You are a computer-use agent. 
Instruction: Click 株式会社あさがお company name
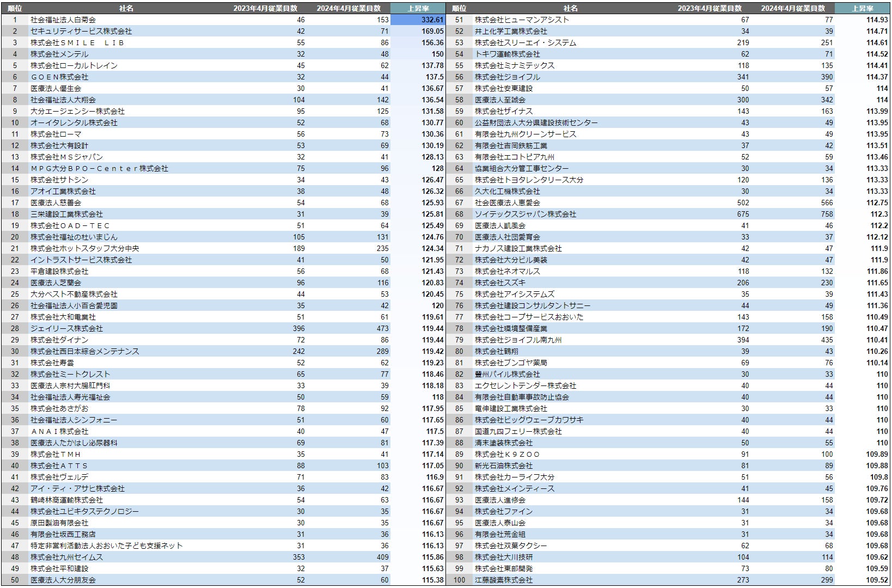click(59, 408)
